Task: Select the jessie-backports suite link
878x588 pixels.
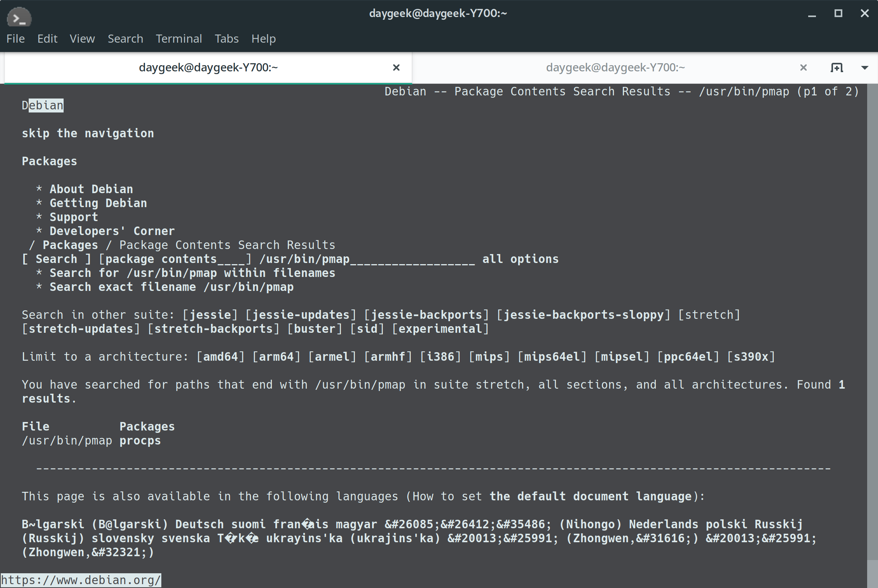Action: tap(426, 315)
